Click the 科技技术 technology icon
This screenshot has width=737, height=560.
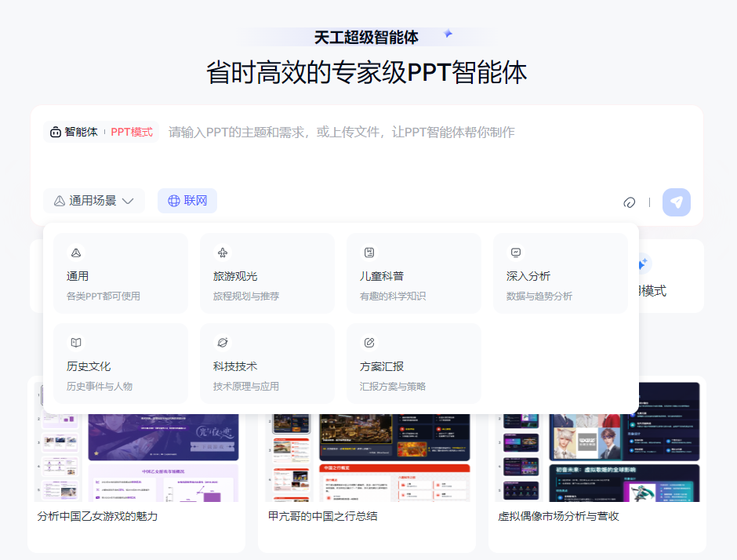point(223,343)
